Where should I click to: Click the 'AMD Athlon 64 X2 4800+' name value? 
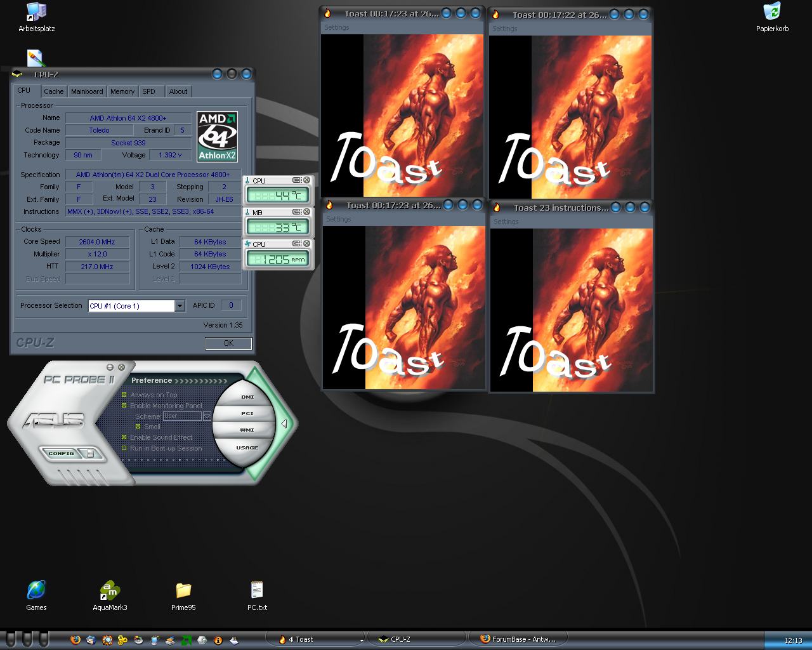coord(128,118)
